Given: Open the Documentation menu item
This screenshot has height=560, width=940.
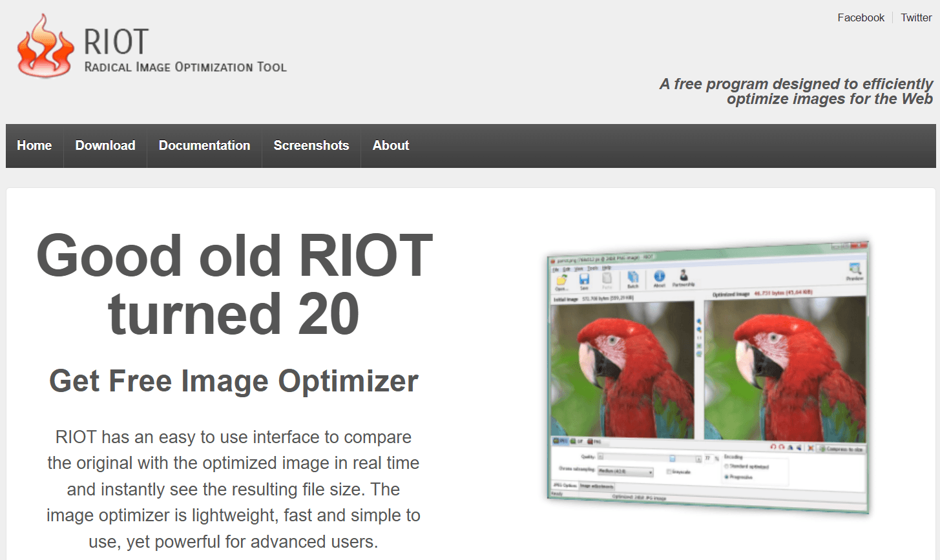Looking at the screenshot, I should tap(204, 146).
